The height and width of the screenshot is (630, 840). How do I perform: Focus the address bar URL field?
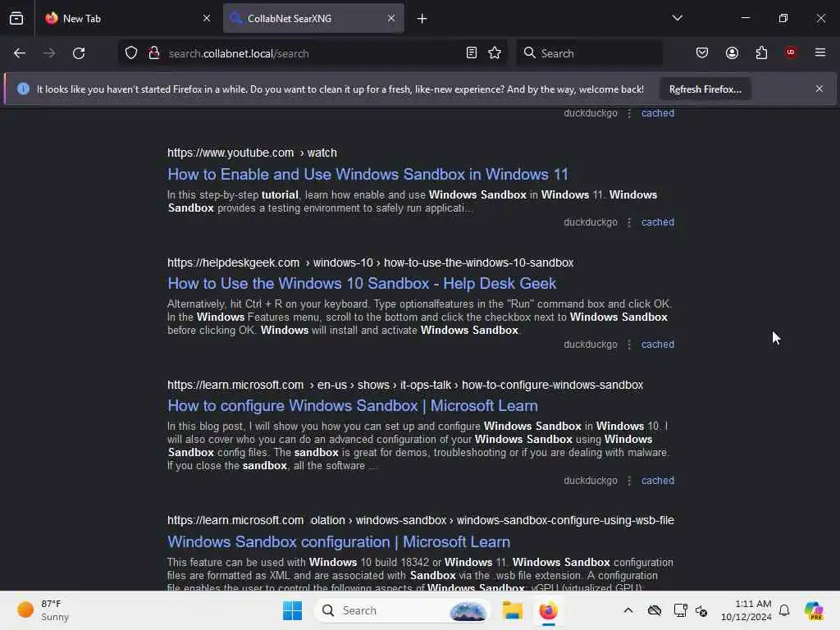pos(313,53)
